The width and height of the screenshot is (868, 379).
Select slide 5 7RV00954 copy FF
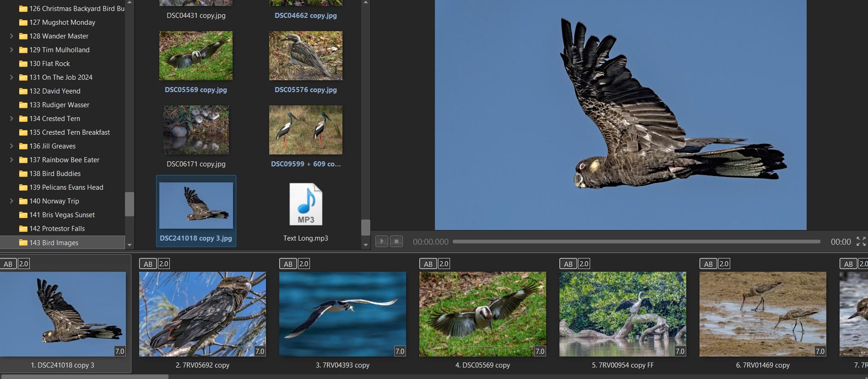(x=623, y=314)
